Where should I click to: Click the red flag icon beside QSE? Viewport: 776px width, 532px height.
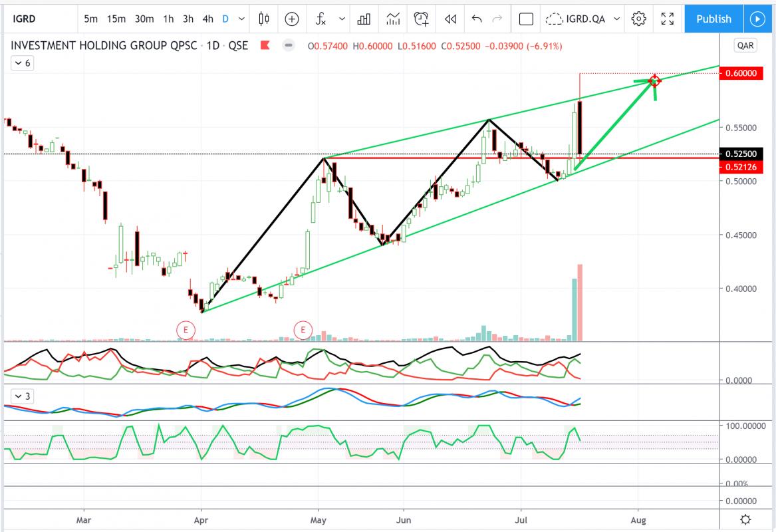[265, 45]
